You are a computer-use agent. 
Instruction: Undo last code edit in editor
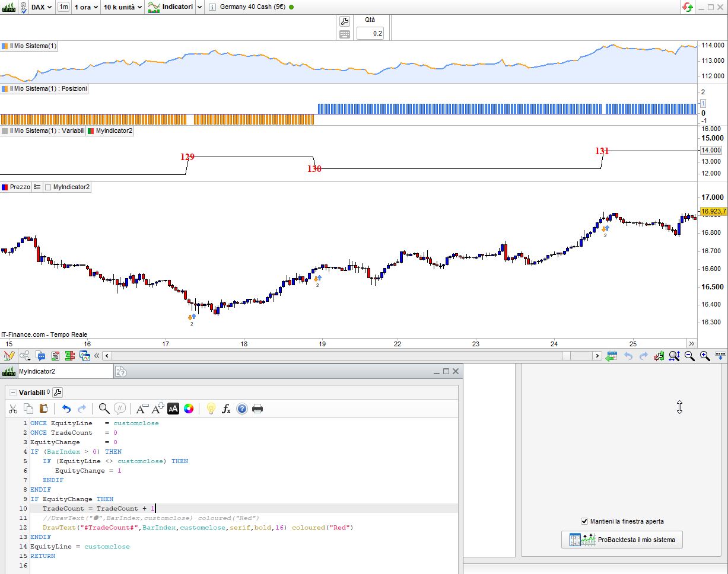tap(66, 409)
